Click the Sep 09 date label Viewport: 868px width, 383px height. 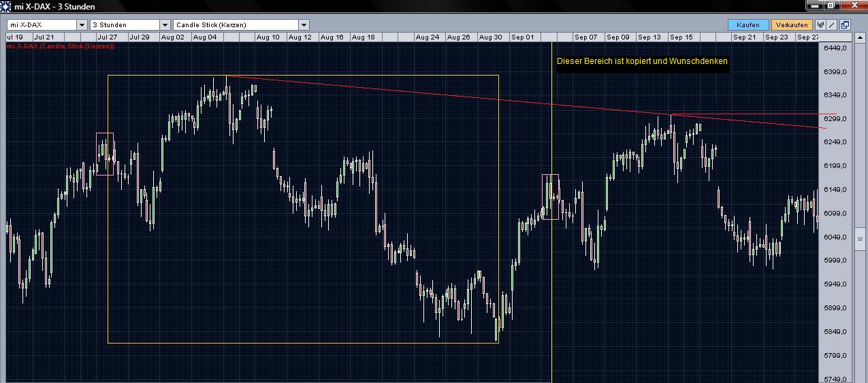click(x=618, y=37)
